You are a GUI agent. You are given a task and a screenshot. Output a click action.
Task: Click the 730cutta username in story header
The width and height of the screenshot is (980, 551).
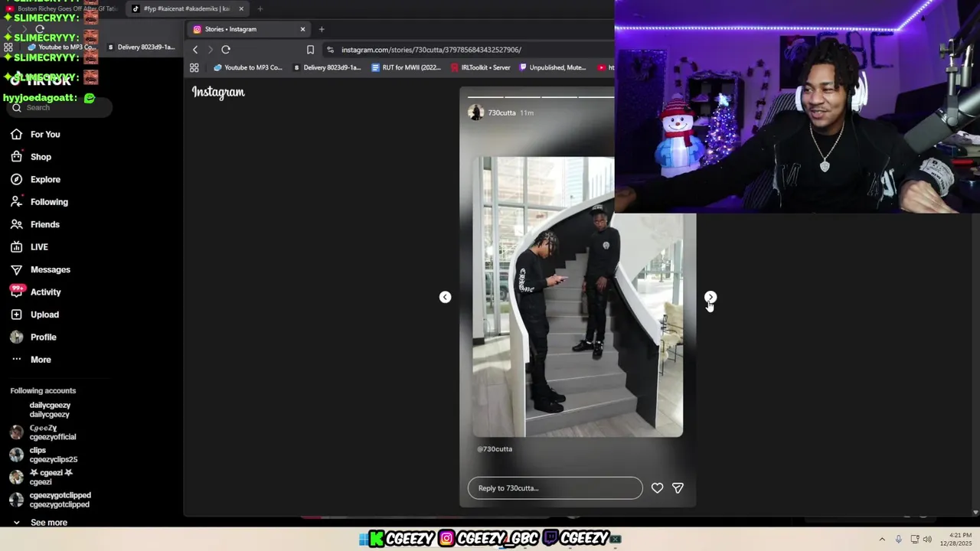point(501,112)
